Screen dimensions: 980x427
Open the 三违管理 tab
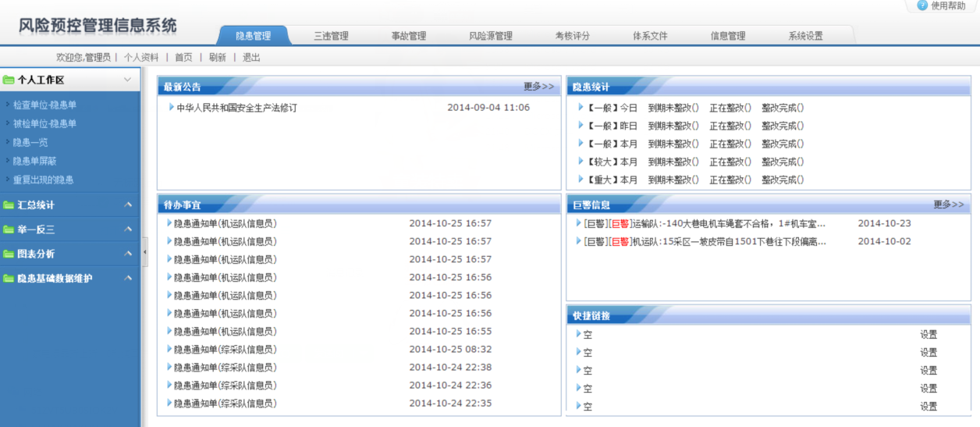331,36
